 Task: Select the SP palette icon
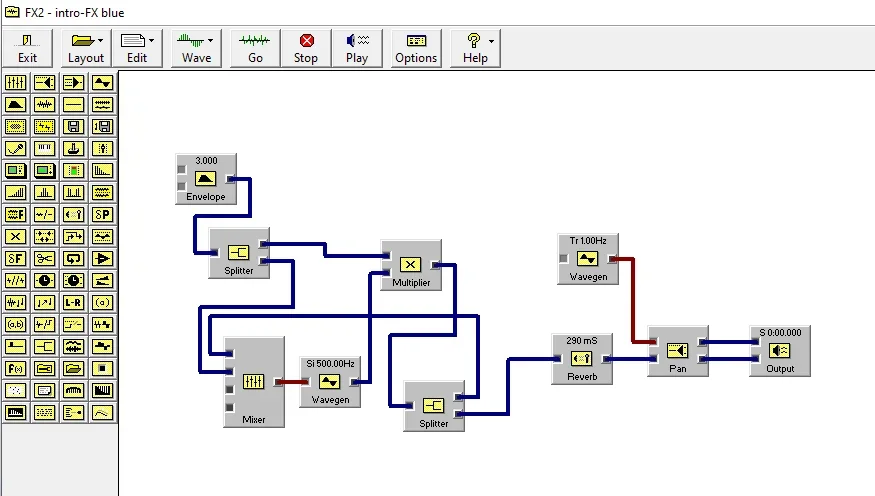click(103, 214)
